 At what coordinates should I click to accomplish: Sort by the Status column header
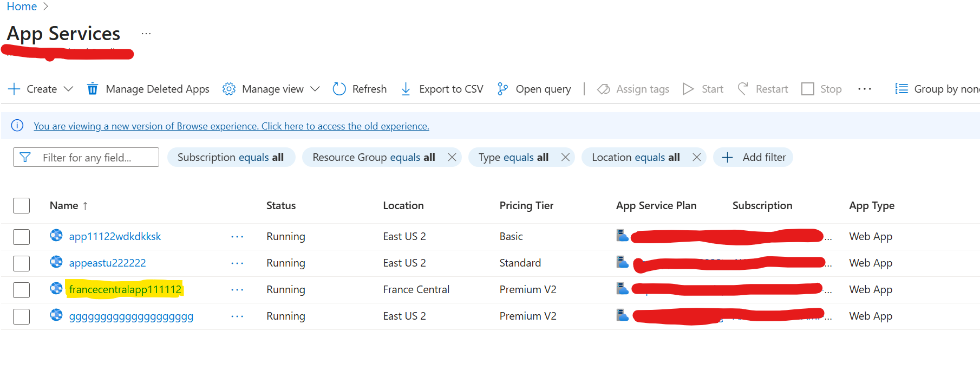point(281,206)
